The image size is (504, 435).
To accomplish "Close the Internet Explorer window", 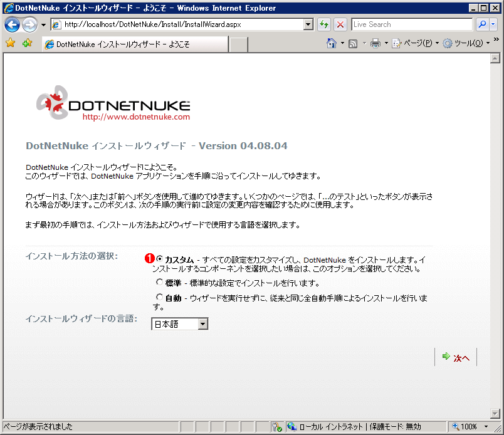I will [x=495, y=8].
